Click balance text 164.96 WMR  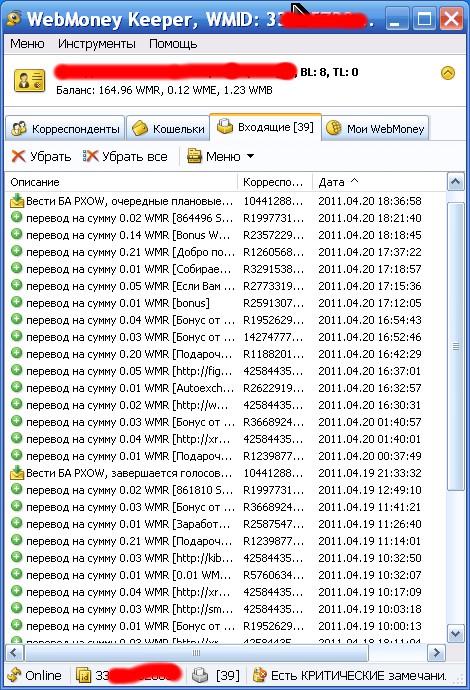[129, 90]
